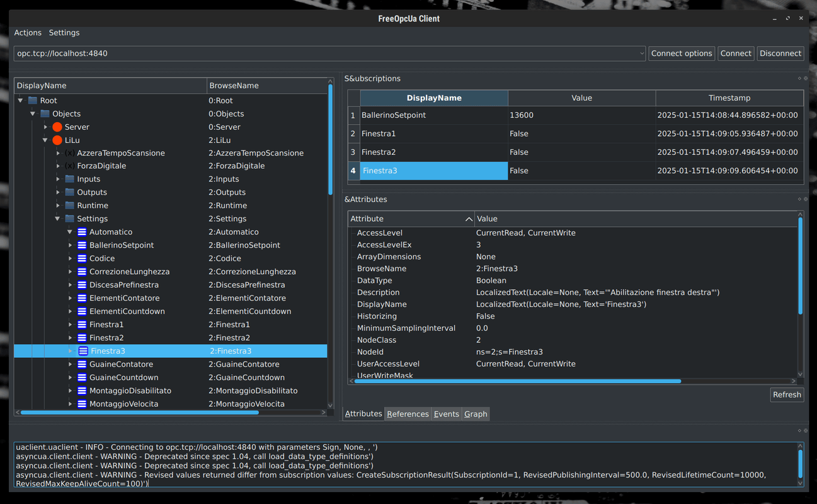Refresh the attributes list
817x504 pixels.
pos(787,395)
